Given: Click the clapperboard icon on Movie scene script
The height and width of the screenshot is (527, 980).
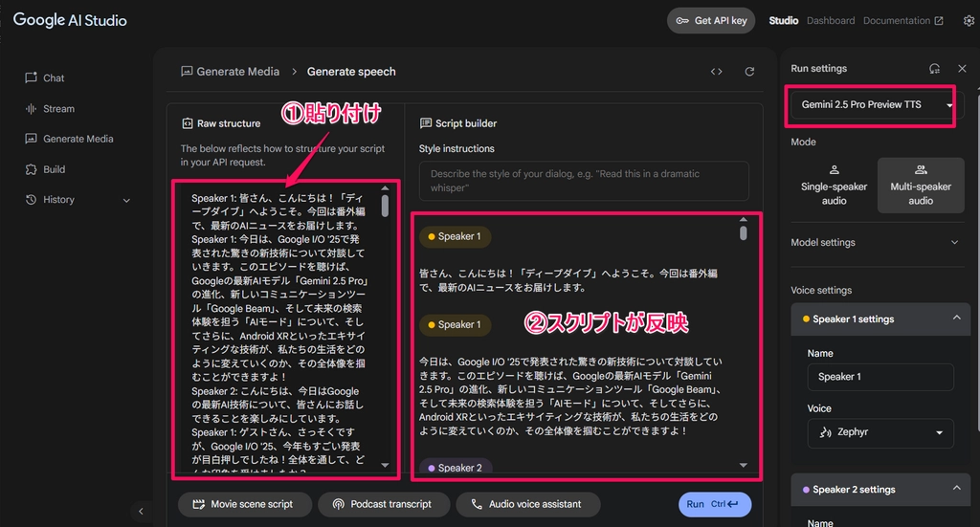Looking at the screenshot, I should [199, 504].
